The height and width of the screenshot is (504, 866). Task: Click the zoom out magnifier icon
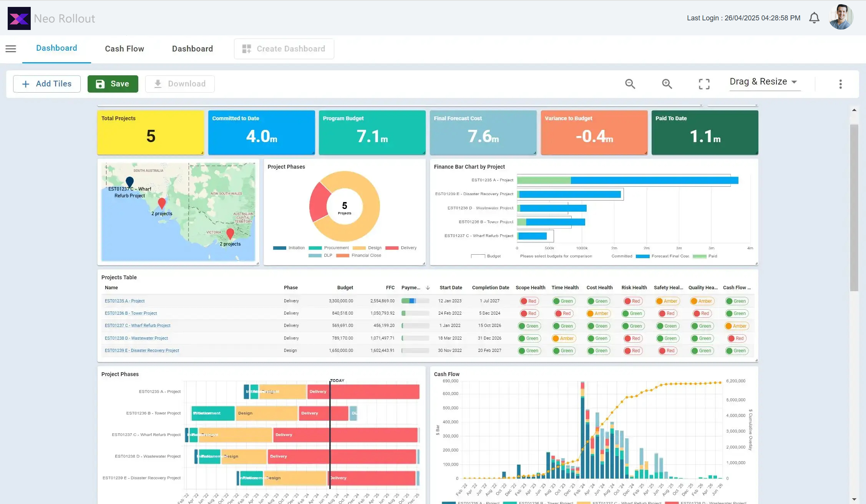[630, 84]
